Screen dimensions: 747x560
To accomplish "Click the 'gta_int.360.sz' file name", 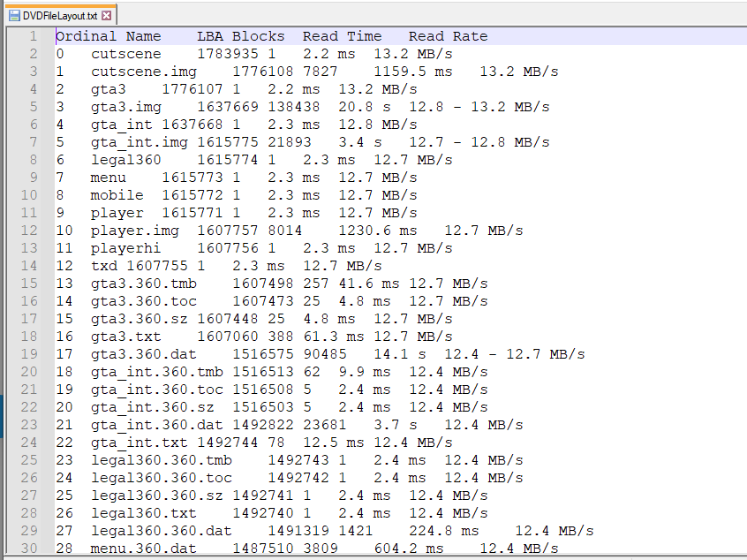I will 153,406.
